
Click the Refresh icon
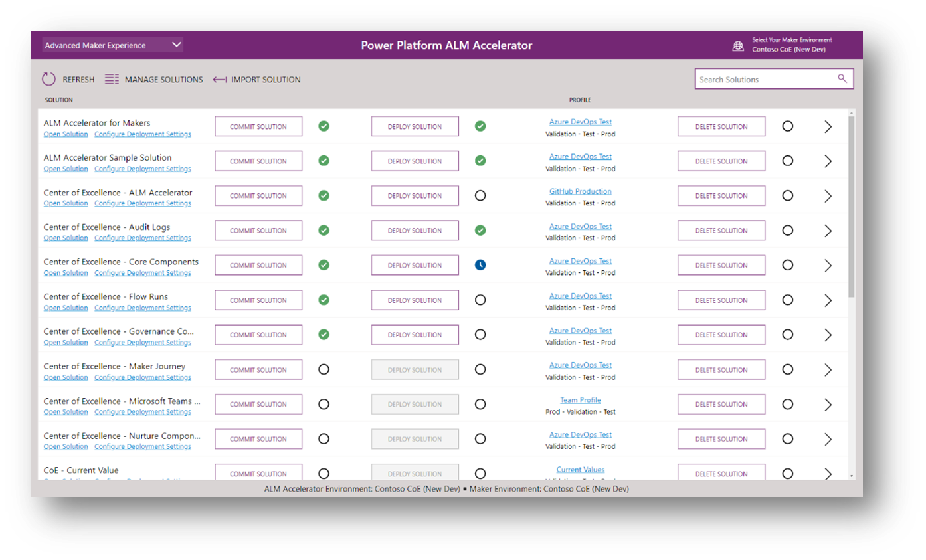pos(48,79)
